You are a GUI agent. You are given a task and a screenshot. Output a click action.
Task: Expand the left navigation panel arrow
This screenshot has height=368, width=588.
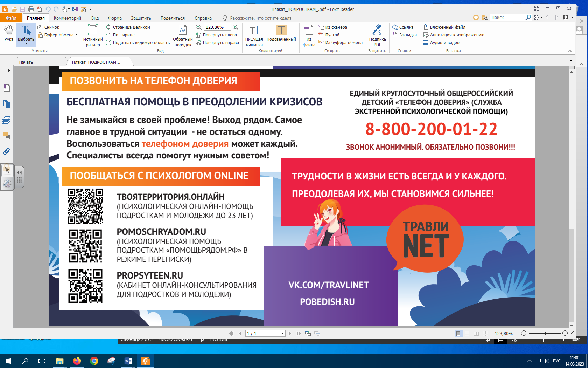click(9, 70)
